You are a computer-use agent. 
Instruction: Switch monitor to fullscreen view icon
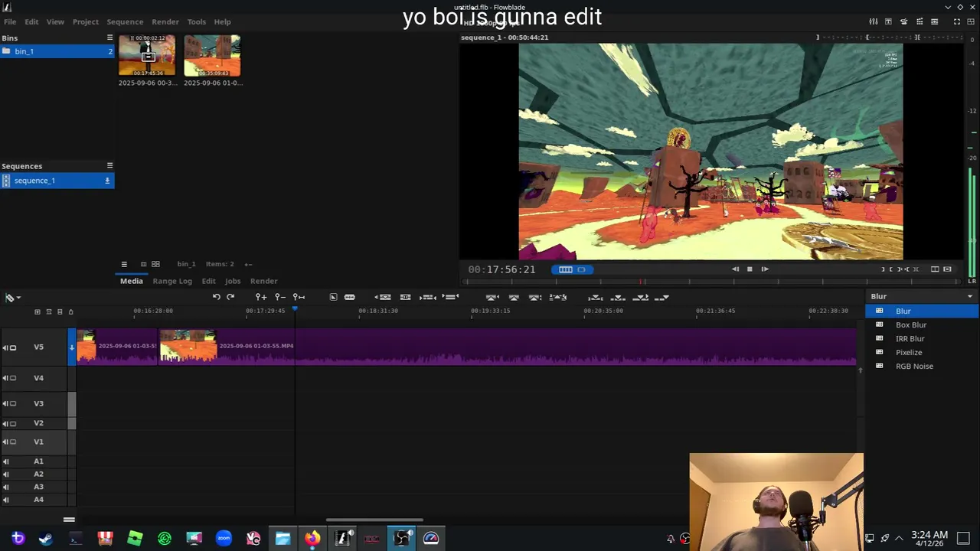tap(957, 21)
